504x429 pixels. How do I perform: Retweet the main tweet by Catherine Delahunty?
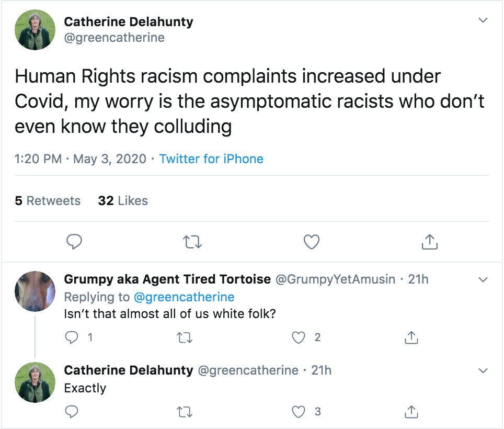(193, 242)
